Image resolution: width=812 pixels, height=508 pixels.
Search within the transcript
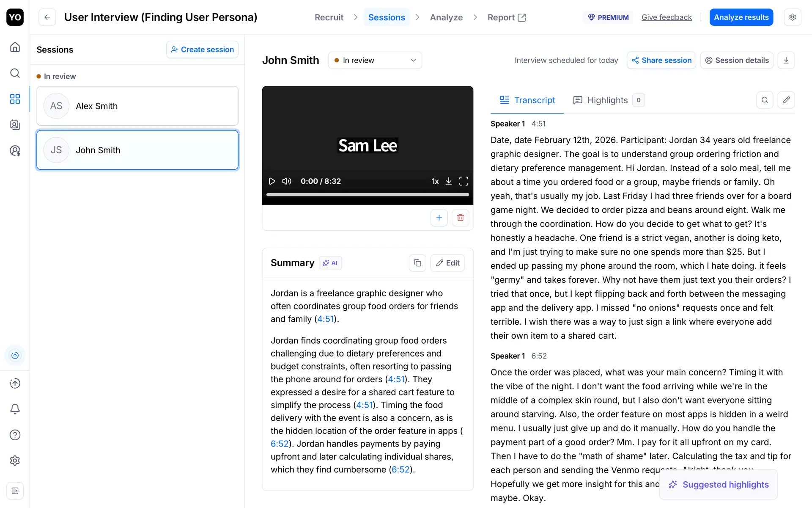pyautogui.click(x=765, y=100)
